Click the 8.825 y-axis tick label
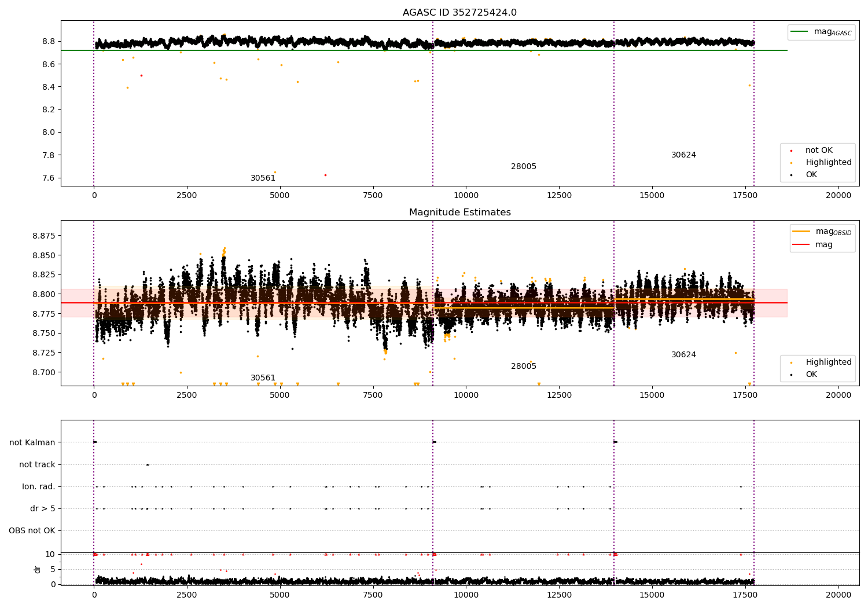This screenshot has height=608, width=868. [x=44, y=275]
